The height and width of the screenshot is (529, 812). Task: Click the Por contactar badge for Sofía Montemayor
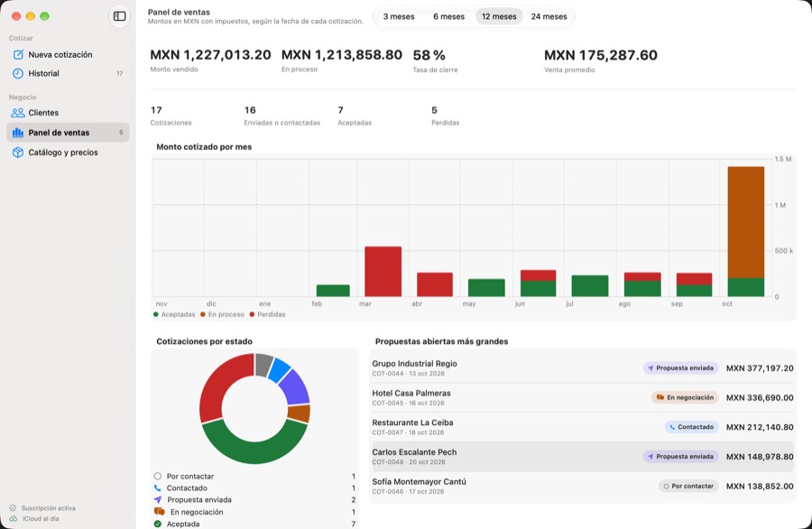click(688, 486)
